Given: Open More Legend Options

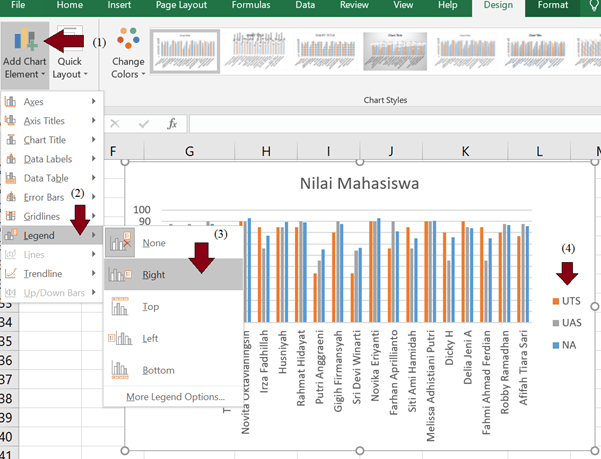Looking at the screenshot, I should point(175,397).
